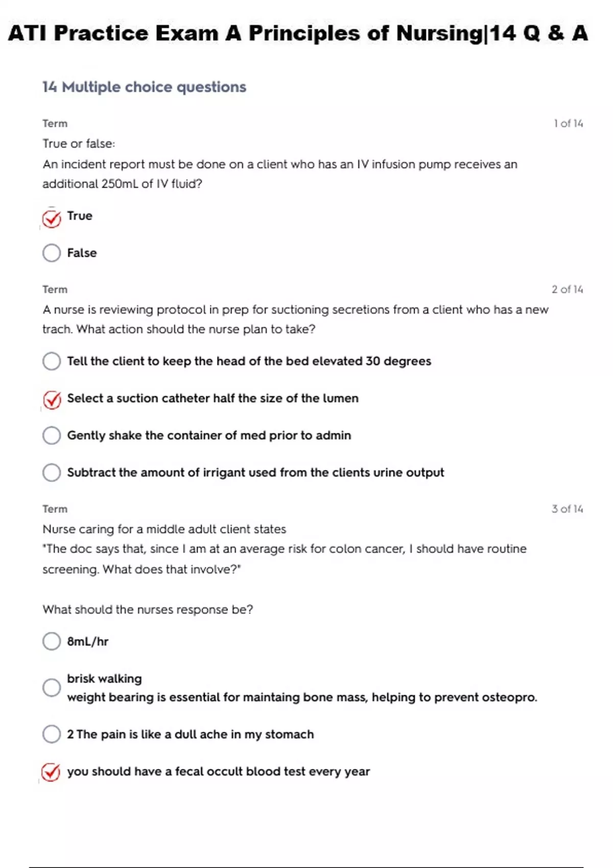Pick 'fecal occult blood test every year'
Image resolution: width=613 pixels, height=868 pixels.
tap(51, 773)
